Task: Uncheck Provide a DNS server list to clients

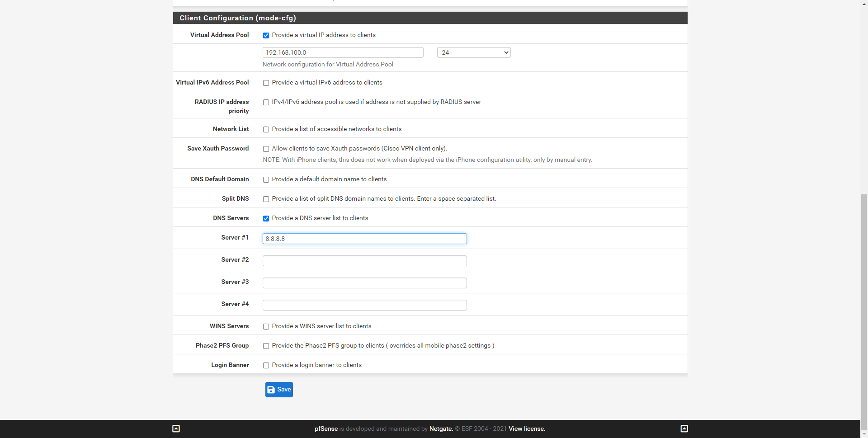Action: point(266,218)
